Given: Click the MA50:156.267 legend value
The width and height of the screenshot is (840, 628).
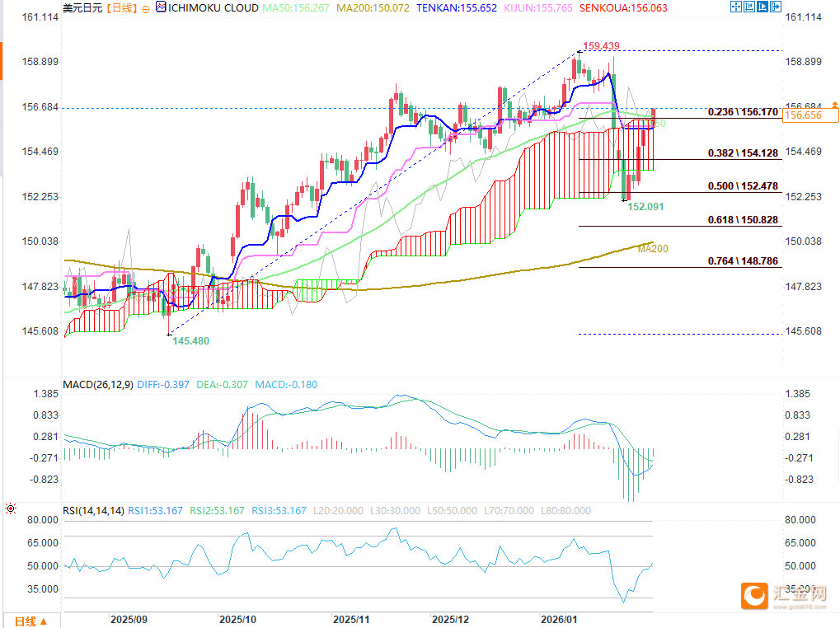Looking at the screenshot, I should 296,8.
